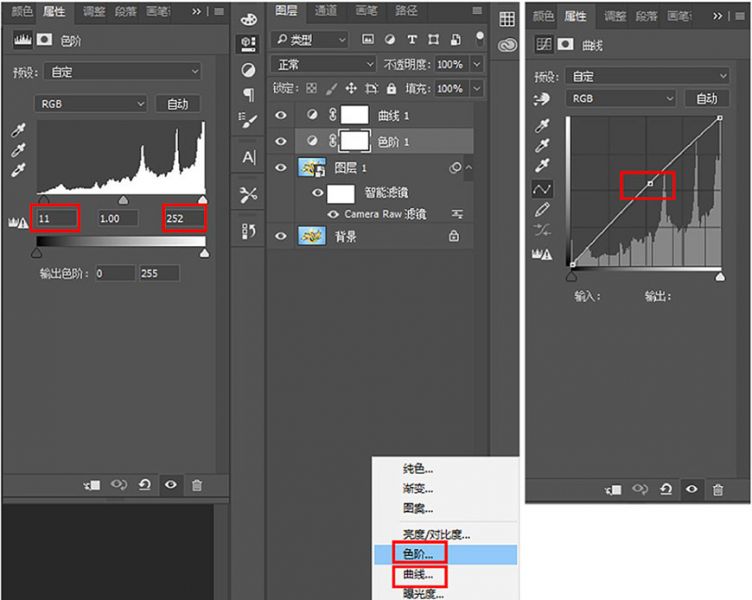752x600 pixels.
Task: Filter layers by adjustment layer icon
Action: point(390,39)
